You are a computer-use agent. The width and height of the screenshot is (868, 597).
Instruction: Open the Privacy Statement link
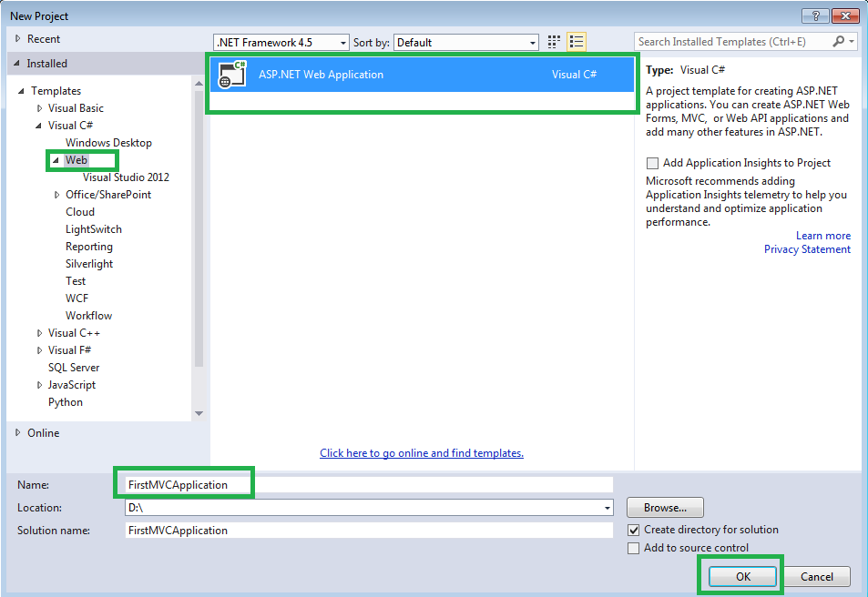tap(807, 249)
